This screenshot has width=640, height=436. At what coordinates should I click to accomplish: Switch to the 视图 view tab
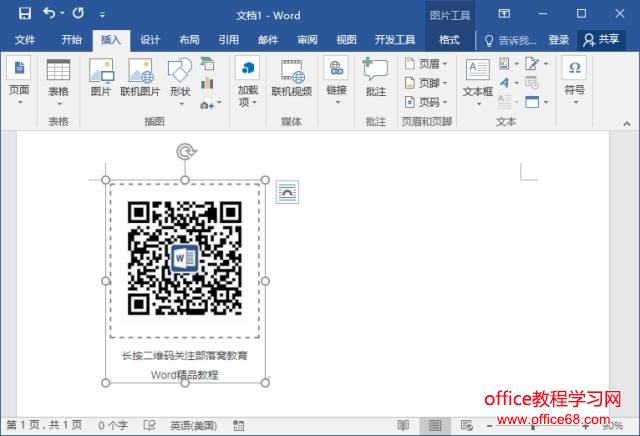346,40
